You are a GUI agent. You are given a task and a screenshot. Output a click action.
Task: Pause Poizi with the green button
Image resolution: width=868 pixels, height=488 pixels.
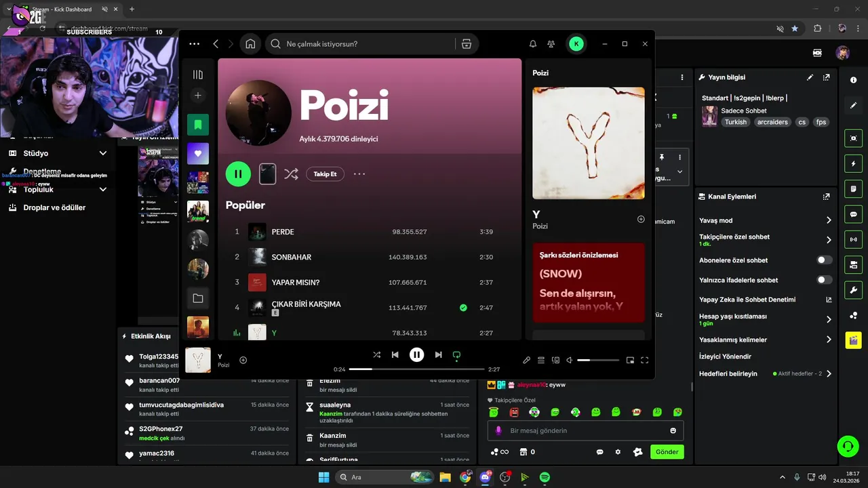[238, 174]
